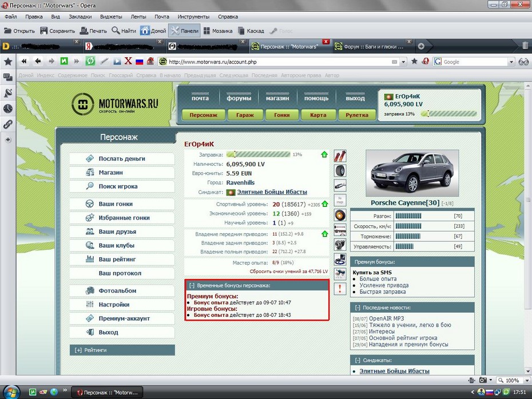Click the green reload page icon

(x=90, y=61)
